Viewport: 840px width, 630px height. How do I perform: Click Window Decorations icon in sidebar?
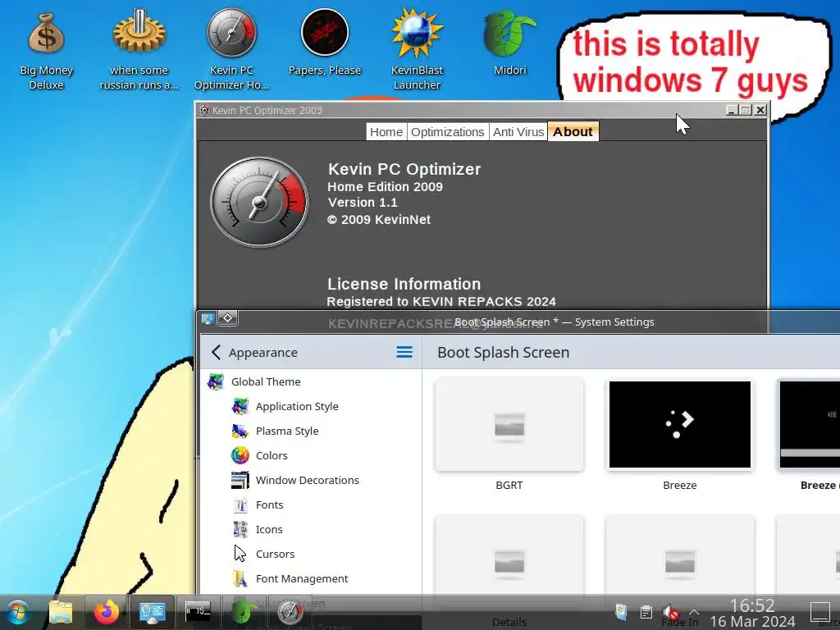click(x=240, y=480)
